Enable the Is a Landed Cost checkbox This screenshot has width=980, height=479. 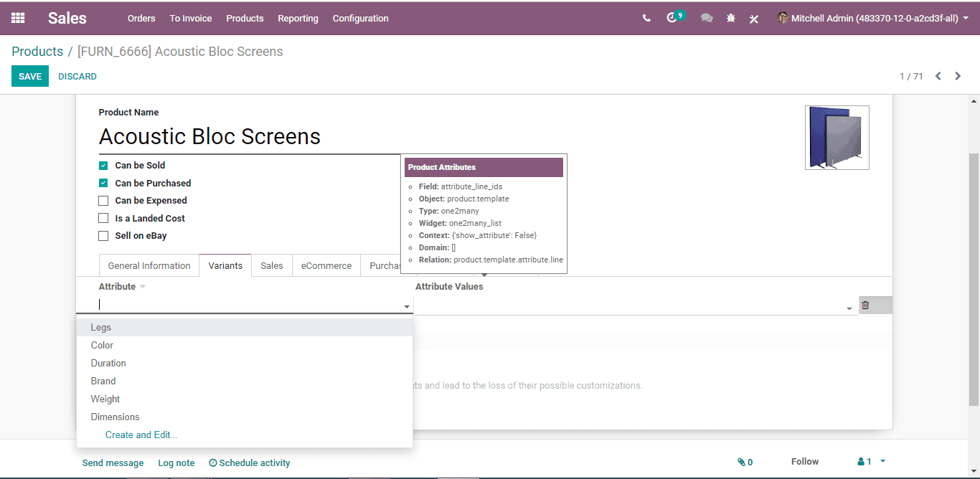[x=103, y=218]
